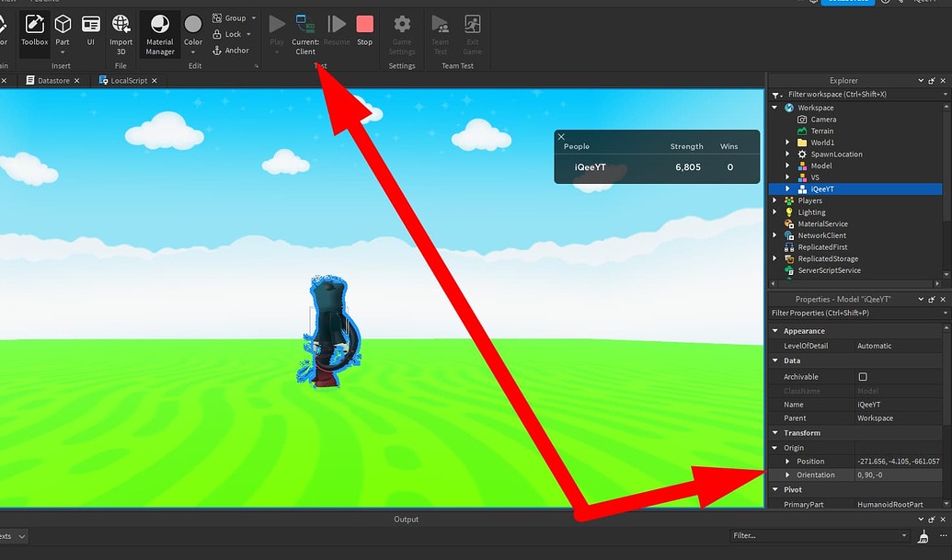Open Game Settings
This screenshot has width=952, height=560.
(402, 29)
